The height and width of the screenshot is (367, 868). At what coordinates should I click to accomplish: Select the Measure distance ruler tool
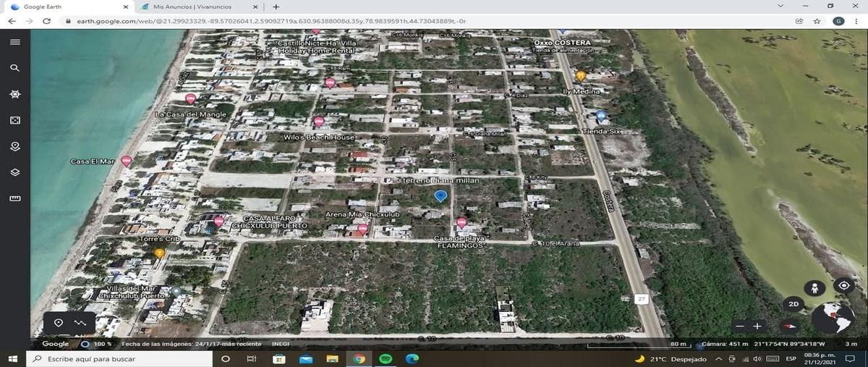[15, 198]
